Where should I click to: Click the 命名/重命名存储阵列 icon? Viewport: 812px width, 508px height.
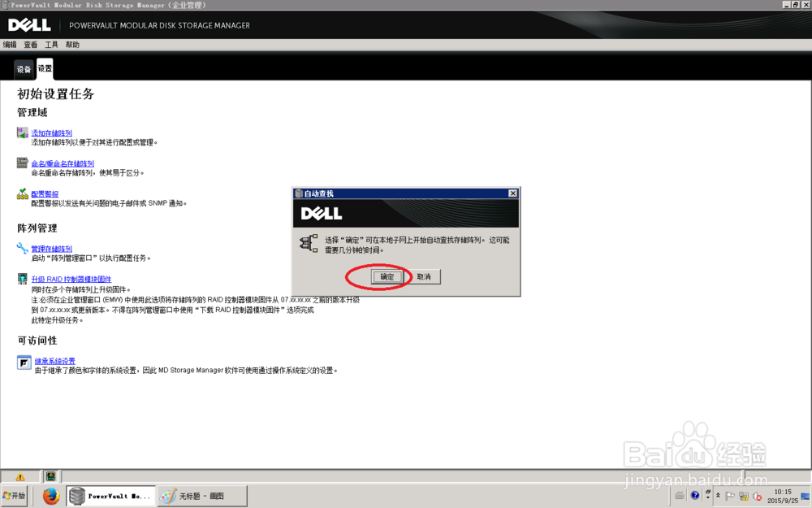coord(22,163)
